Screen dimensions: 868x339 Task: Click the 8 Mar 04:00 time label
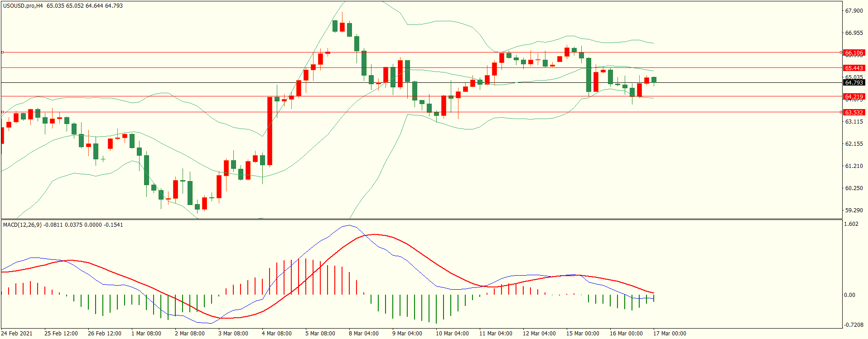(x=364, y=334)
